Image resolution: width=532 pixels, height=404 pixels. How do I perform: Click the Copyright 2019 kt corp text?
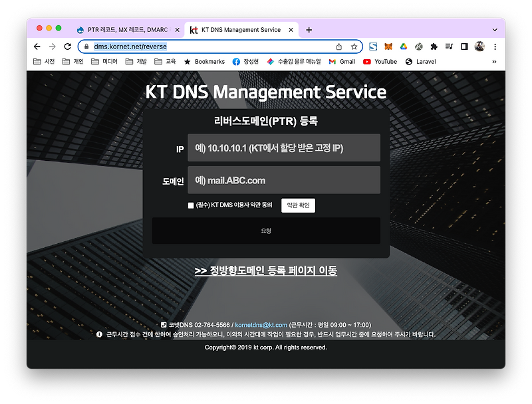coord(265,348)
